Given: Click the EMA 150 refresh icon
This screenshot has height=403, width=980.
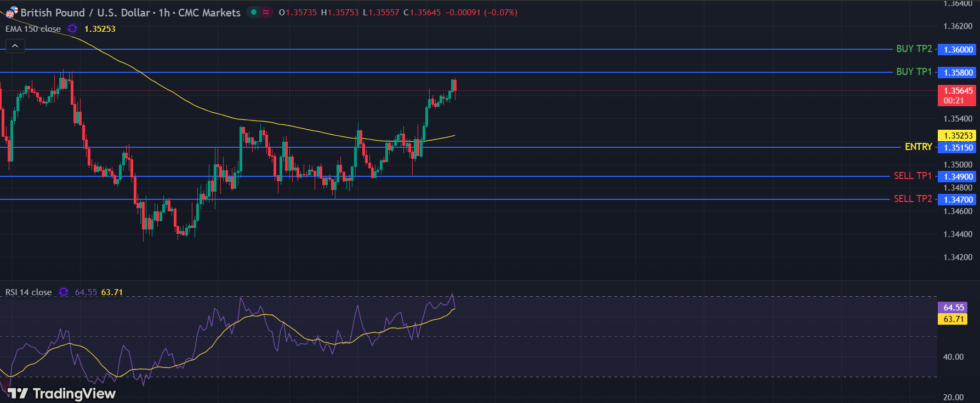Looking at the screenshot, I should 72,28.
